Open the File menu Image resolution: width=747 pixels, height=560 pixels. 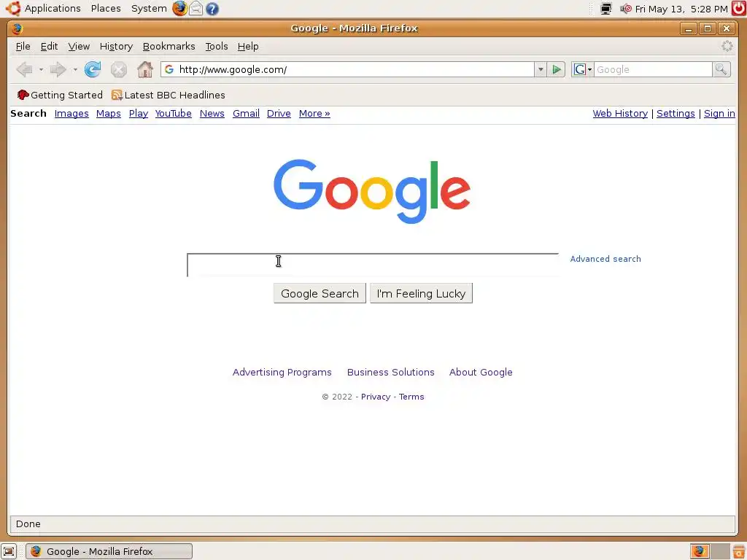(23, 46)
